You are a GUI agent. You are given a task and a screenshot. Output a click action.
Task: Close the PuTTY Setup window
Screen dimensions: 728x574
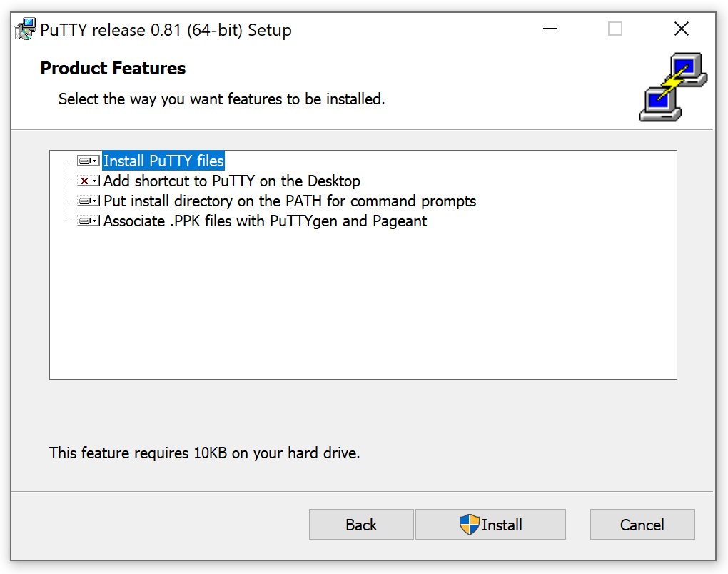[x=681, y=29]
